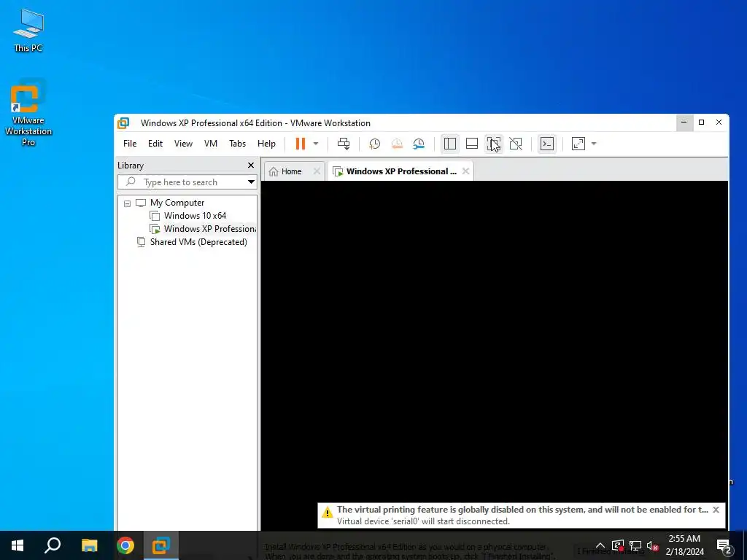This screenshot has width=747, height=560.
Task: Select My Computer in the library
Action: (177, 203)
